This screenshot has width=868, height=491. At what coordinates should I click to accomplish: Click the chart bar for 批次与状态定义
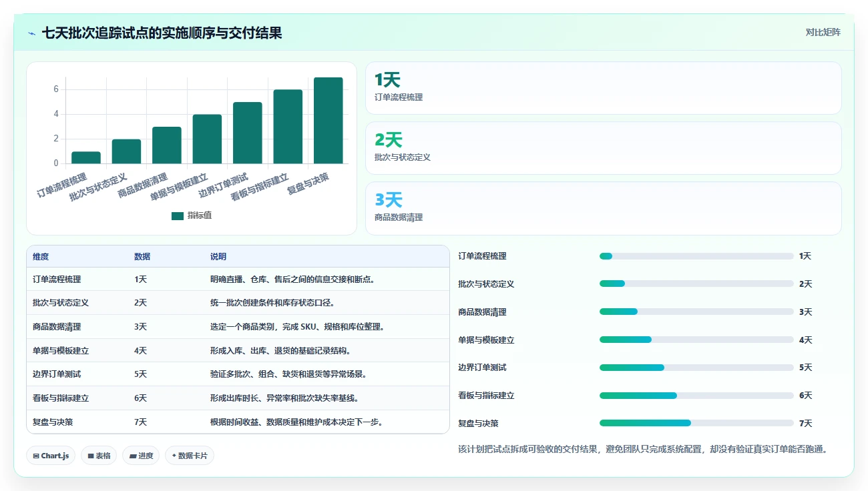click(x=126, y=151)
